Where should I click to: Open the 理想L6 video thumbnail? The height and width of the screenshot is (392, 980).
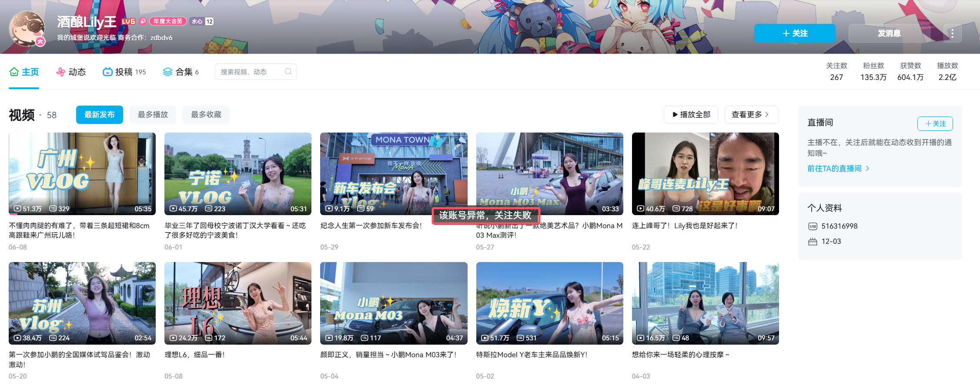tap(238, 303)
